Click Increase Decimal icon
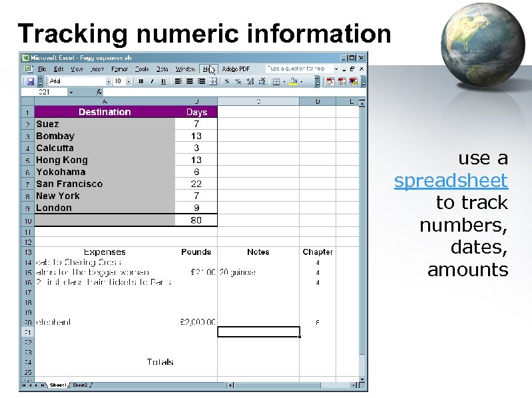This screenshot has width=532, height=398. 250,81
